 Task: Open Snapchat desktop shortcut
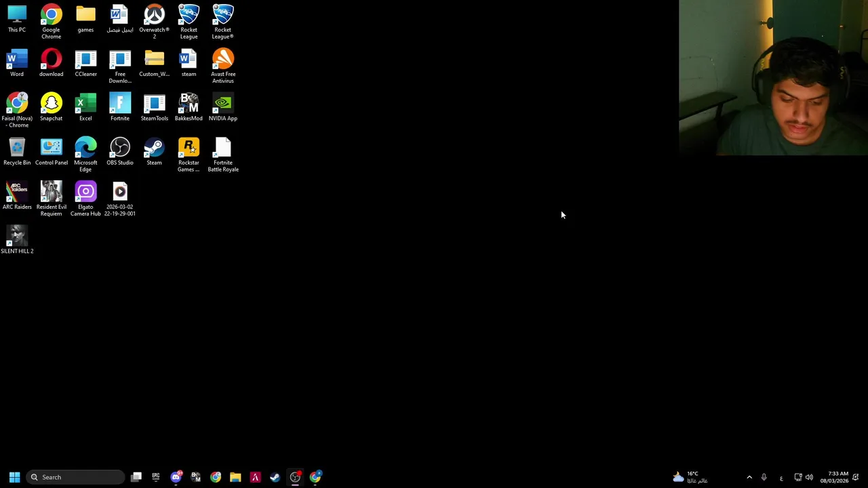(51, 107)
